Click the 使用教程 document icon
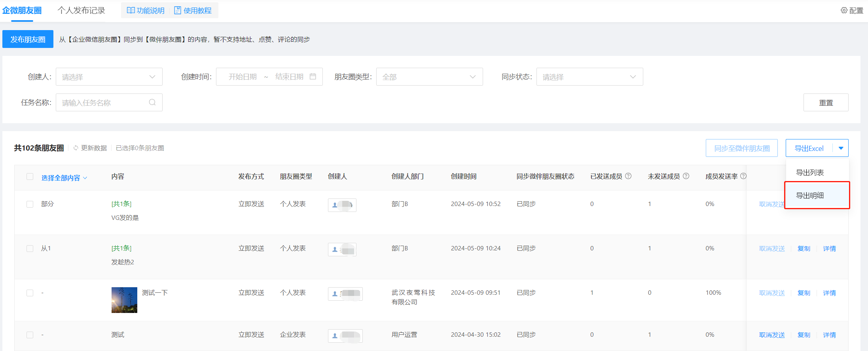This screenshot has width=868, height=351. pyautogui.click(x=178, y=10)
